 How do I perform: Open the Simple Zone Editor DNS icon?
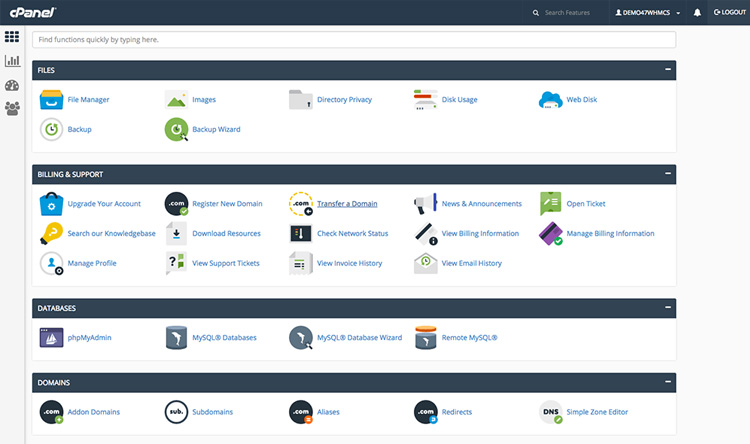(551, 412)
